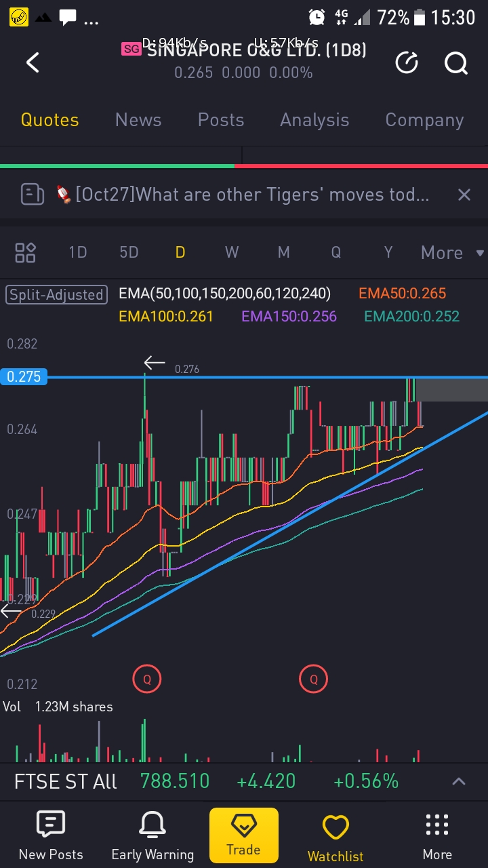Open Watchlist heart icon
The image size is (488, 868).
point(335,838)
